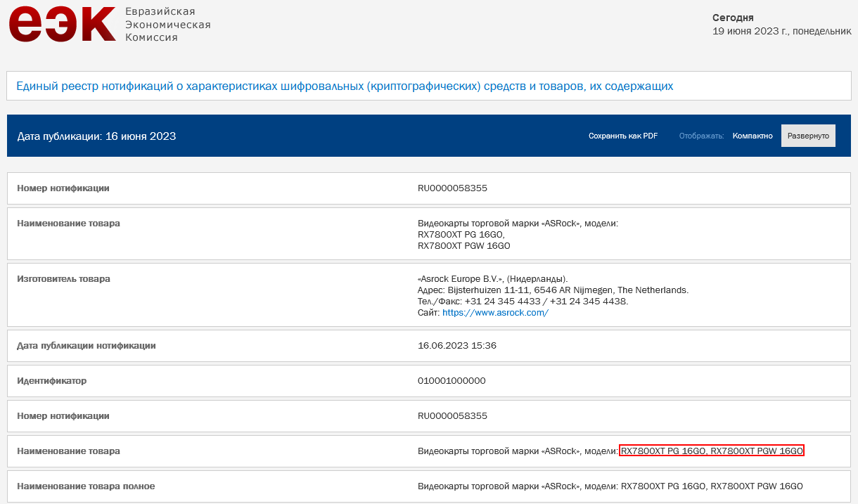
Task: Click the value 16.06.2023 15:36
Action: [x=457, y=346]
